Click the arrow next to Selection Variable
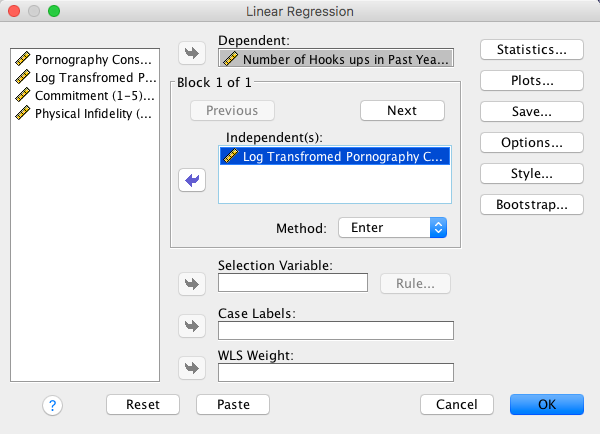This screenshot has width=600, height=434. click(x=190, y=283)
